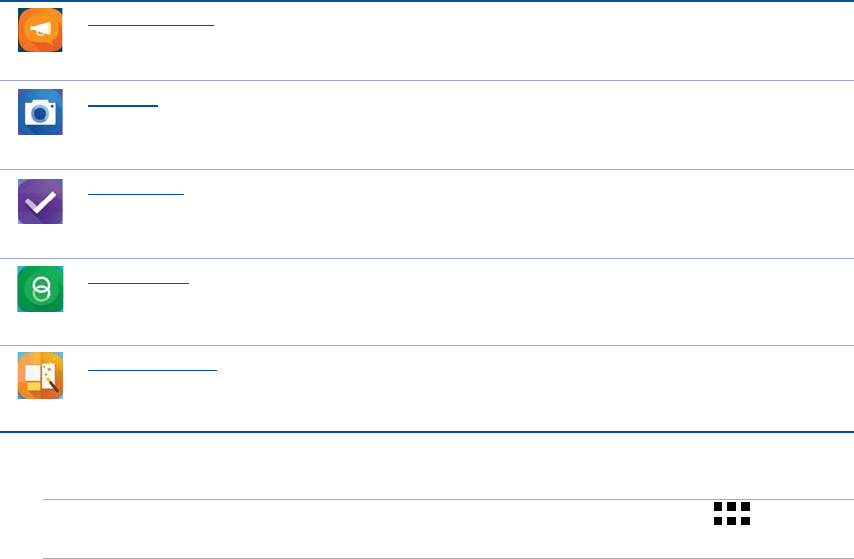Click the orange megaphone app icon
The width and height of the screenshot is (854, 559).
pos(40,30)
